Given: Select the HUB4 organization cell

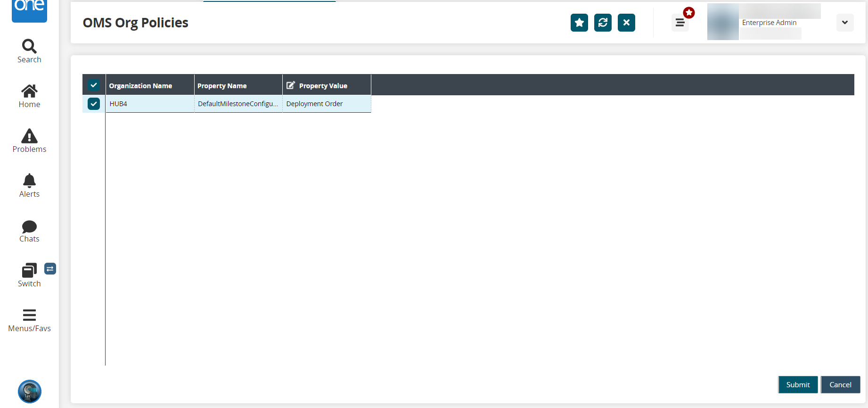Looking at the screenshot, I should (x=150, y=104).
